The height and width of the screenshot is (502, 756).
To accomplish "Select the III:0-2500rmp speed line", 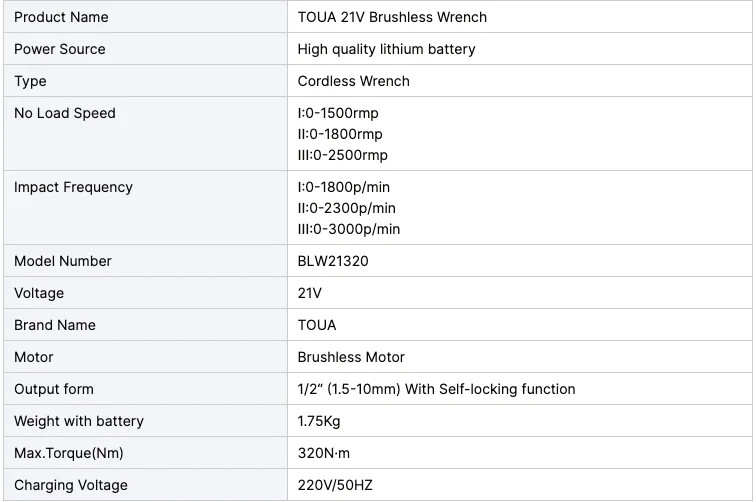I will pos(342,155).
